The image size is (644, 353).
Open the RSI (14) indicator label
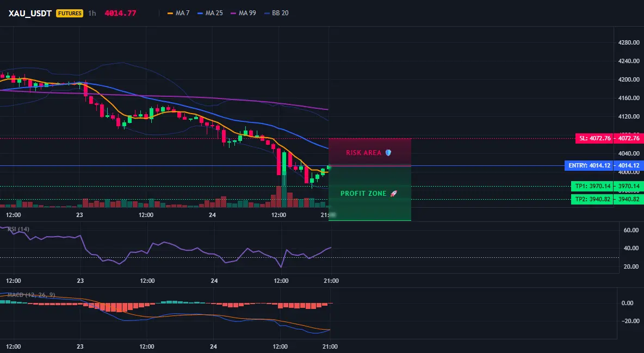[x=18, y=229]
